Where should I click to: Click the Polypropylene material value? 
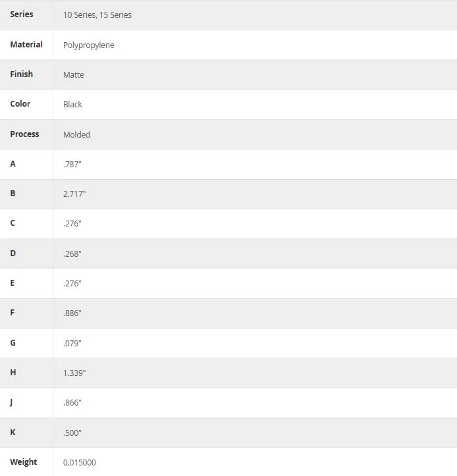point(89,45)
